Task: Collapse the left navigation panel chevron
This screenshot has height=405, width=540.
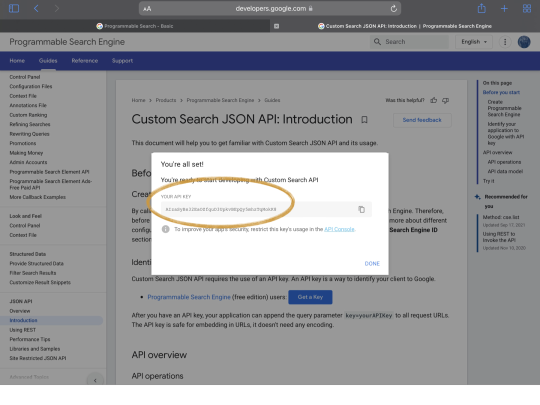Action: pyautogui.click(x=95, y=380)
